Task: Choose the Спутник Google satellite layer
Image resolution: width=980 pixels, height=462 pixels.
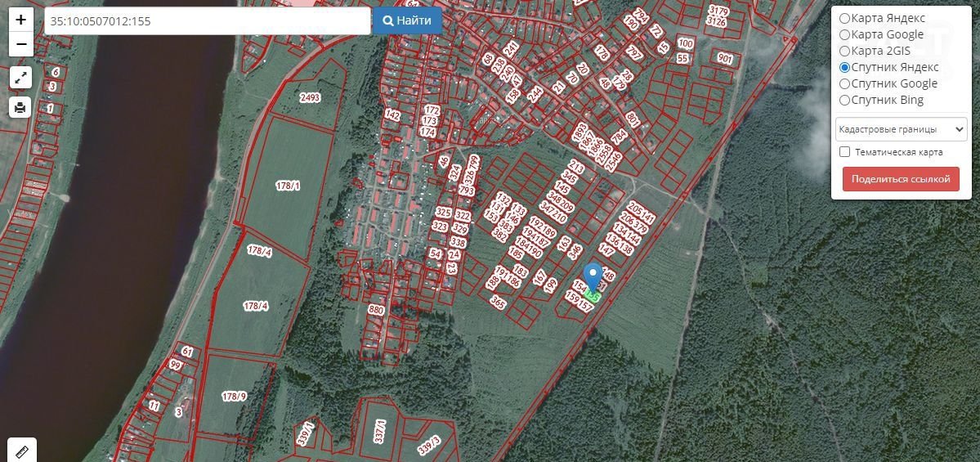Action: (845, 83)
